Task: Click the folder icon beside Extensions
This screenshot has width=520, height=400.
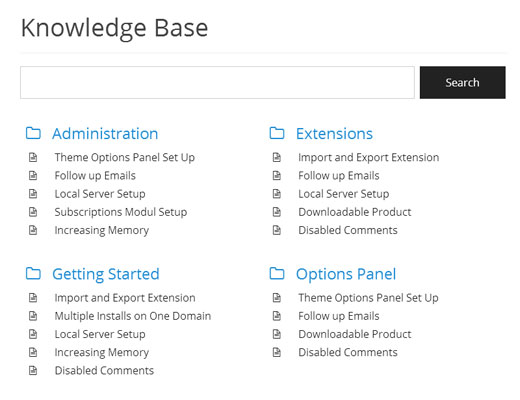Action: (277, 133)
